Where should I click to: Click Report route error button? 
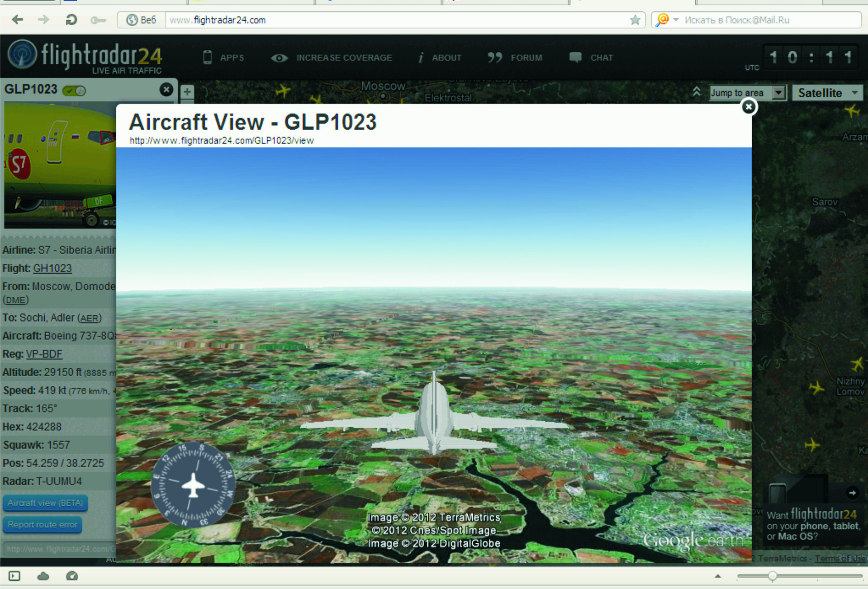point(43,525)
